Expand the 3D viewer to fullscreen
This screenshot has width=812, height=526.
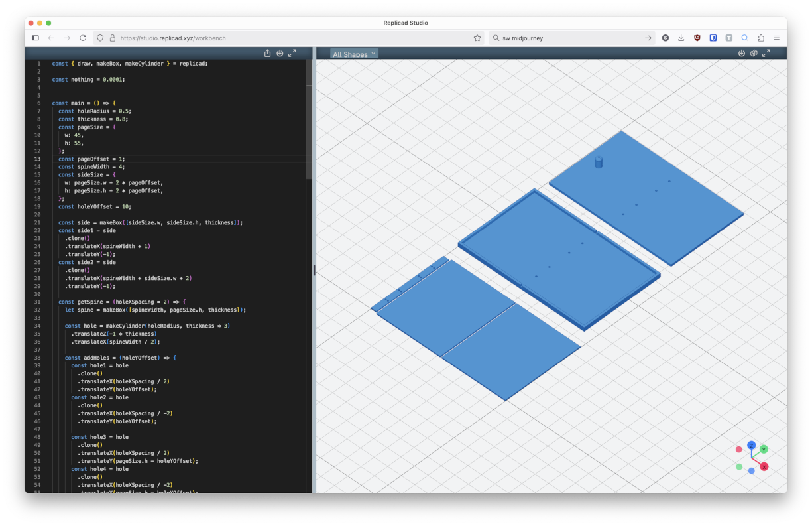[x=766, y=53]
